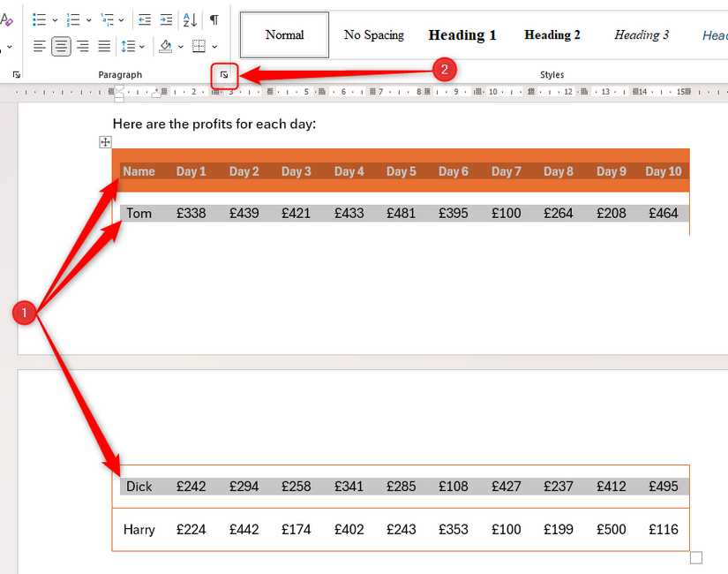Select the No Spacing style
728x574 pixels.
[373, 34]
